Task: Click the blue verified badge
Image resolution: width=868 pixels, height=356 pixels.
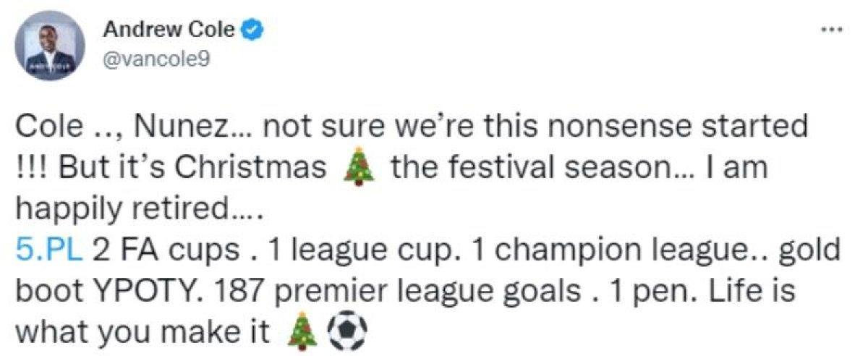Action: point(250,30)
